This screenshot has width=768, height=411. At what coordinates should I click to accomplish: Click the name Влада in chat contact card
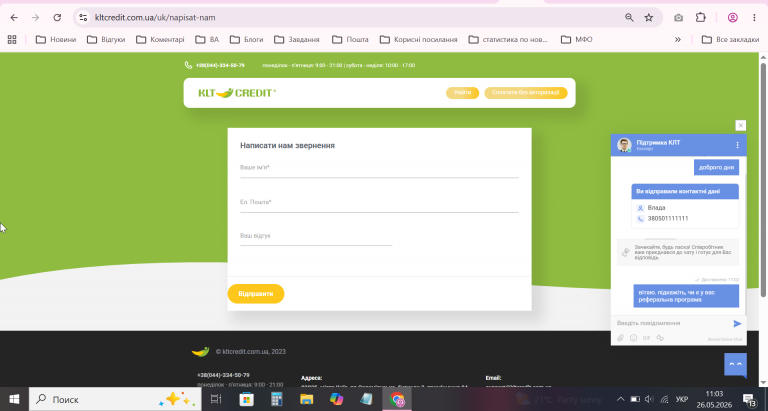click(x=656, y=208)
